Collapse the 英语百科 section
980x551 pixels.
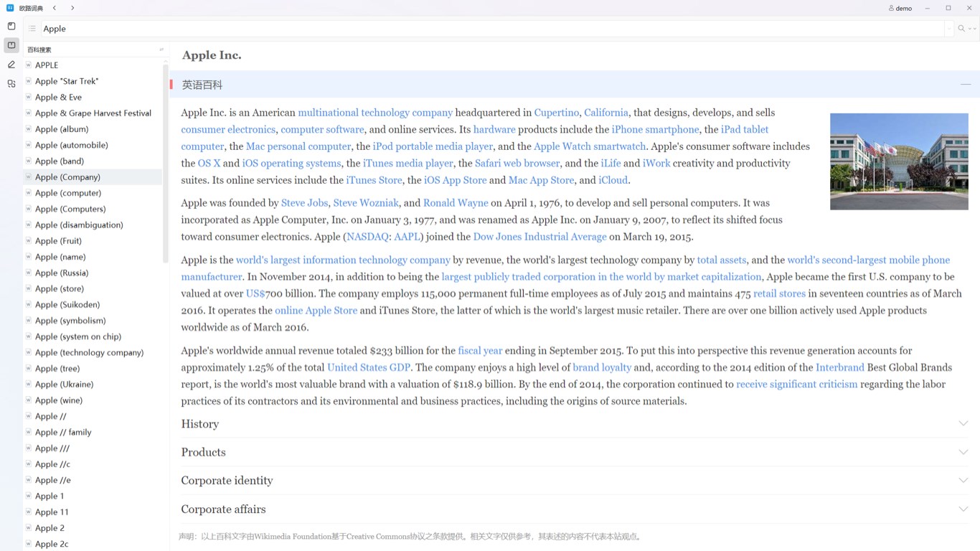point(966,84)
